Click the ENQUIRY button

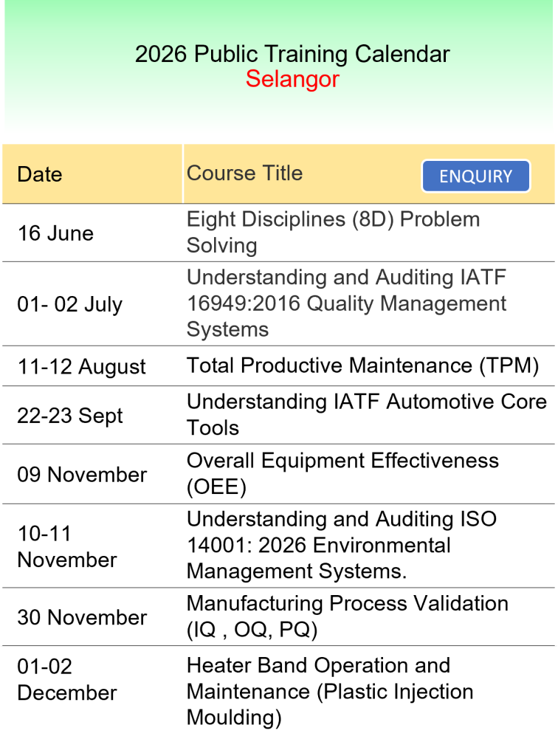476,176
